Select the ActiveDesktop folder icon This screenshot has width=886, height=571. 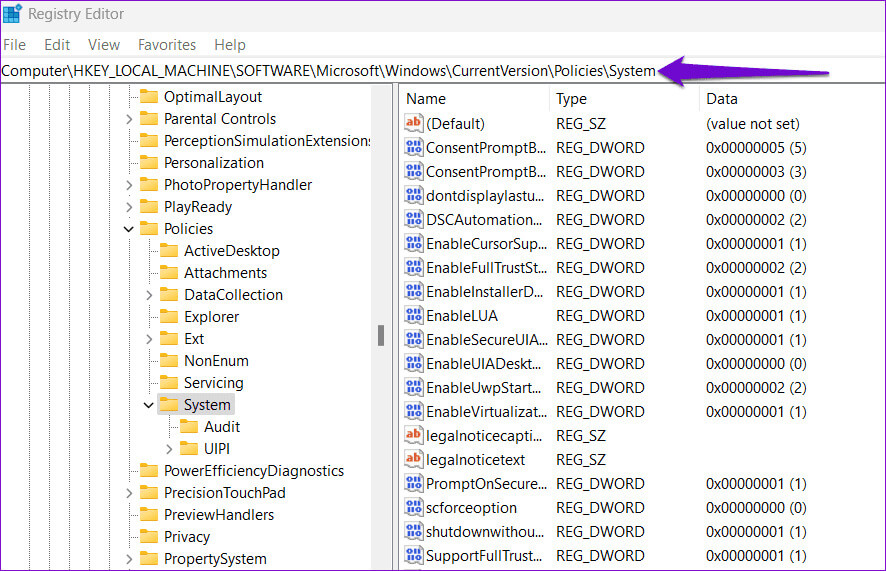[x=169, y=251]
